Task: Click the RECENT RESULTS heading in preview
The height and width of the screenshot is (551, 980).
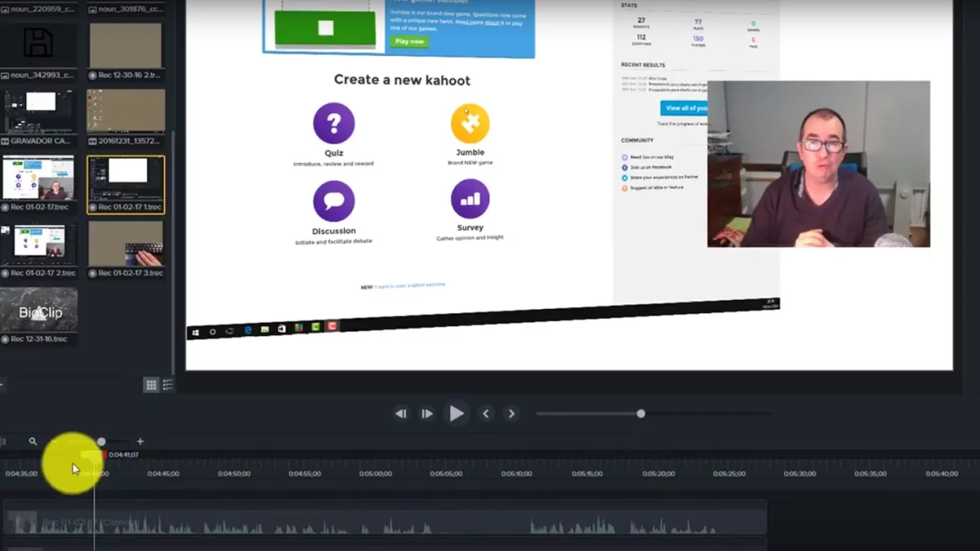Action: [643, 65]
